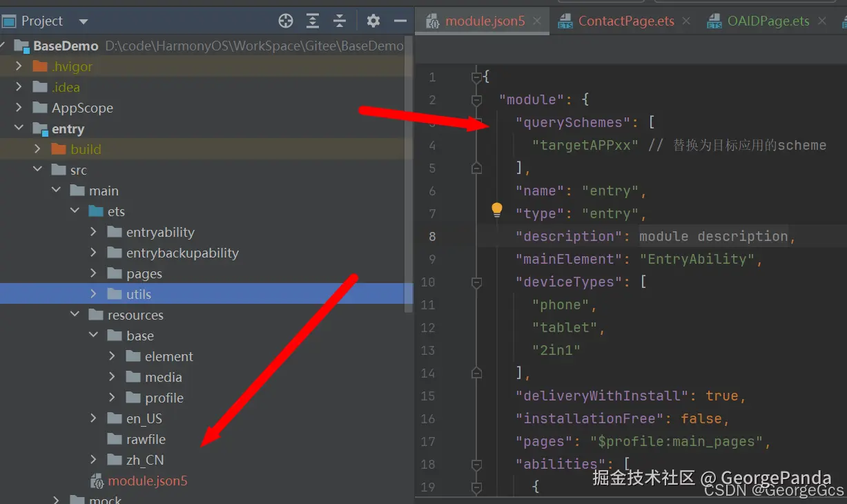847x504 pixels.
Task: Expand the pages folder
Action: (x=94, y=273)
